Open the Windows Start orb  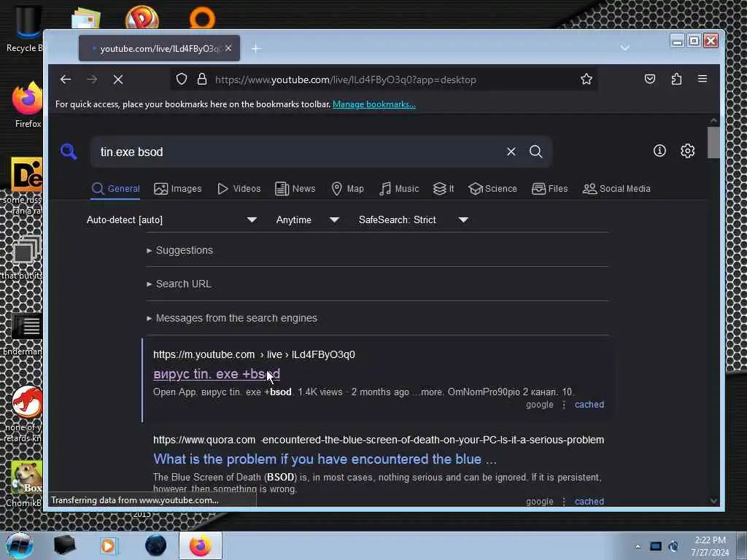[x=19, y=545]
